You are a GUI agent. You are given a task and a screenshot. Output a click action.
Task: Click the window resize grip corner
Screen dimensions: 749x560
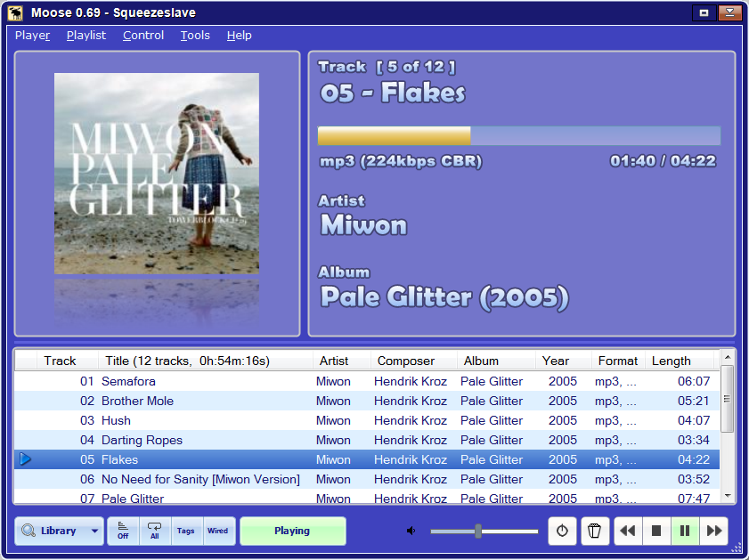click(x=737, y=548)
